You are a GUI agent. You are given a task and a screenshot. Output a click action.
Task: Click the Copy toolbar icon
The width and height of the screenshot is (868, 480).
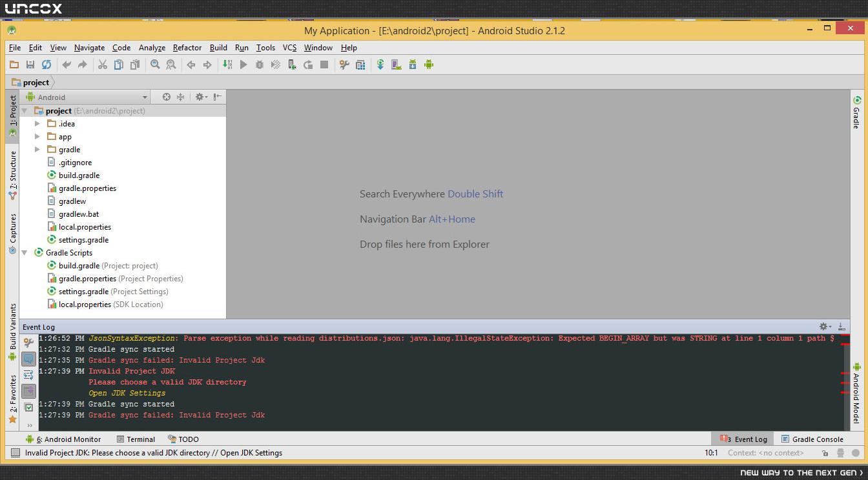(x=119, y=65)
